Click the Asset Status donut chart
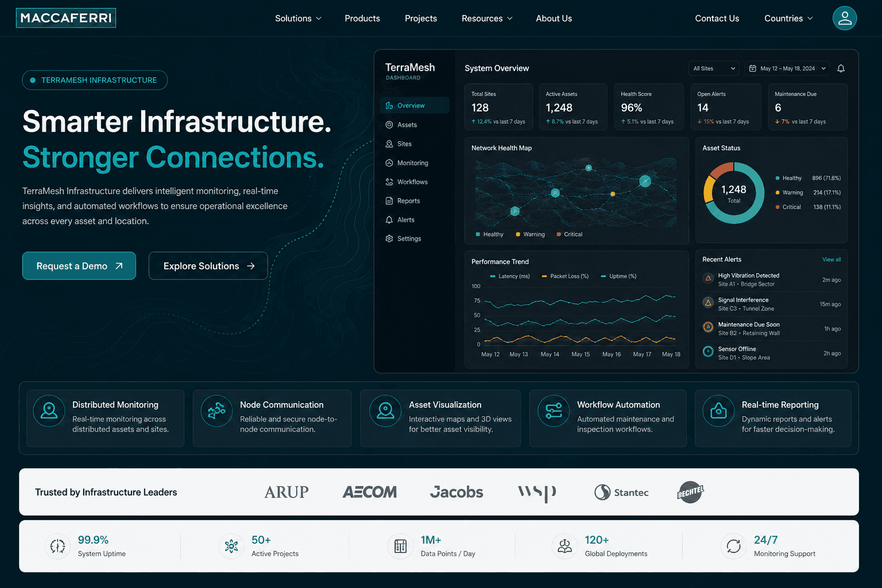Screen dimensions: 882x588 (734, 193)
